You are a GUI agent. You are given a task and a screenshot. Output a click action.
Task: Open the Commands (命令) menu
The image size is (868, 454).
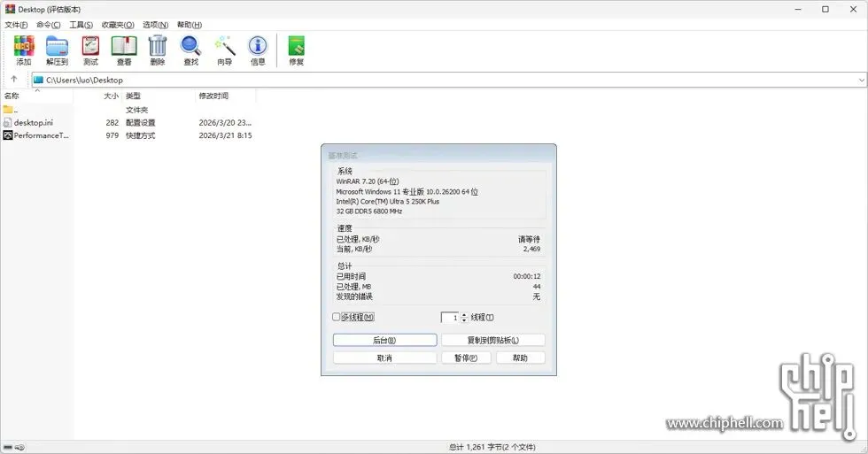pyautogui.click(x=48, y=25)
